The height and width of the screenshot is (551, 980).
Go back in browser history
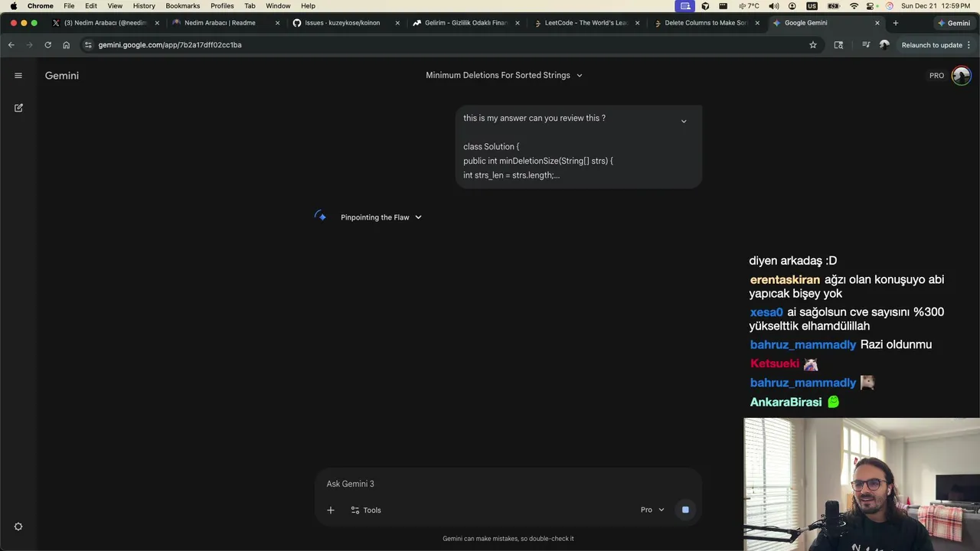pyautogui.click(x=11, y=45)
